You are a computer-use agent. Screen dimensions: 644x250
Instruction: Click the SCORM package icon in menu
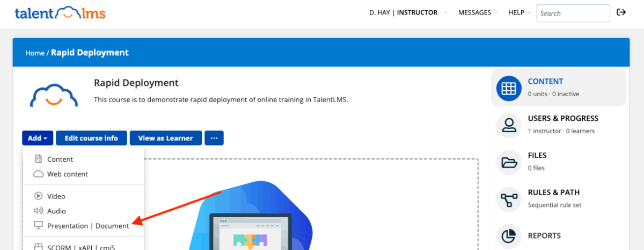coord(38,247)
